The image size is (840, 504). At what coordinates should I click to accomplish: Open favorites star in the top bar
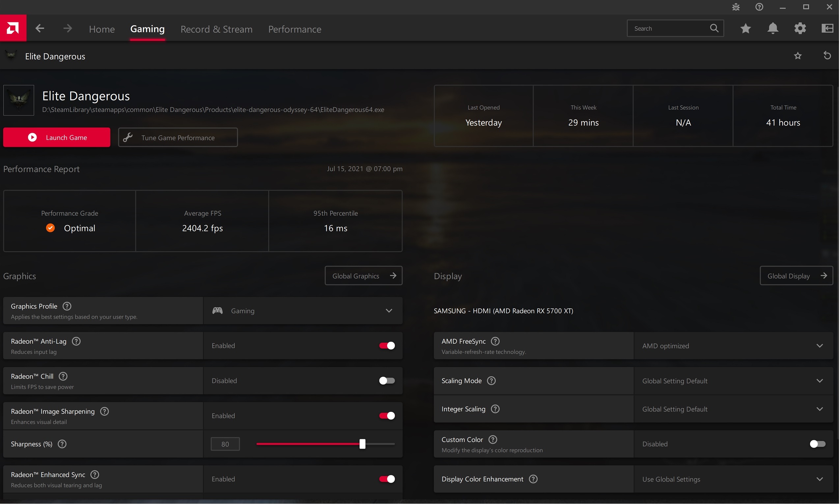click(745, 29)
